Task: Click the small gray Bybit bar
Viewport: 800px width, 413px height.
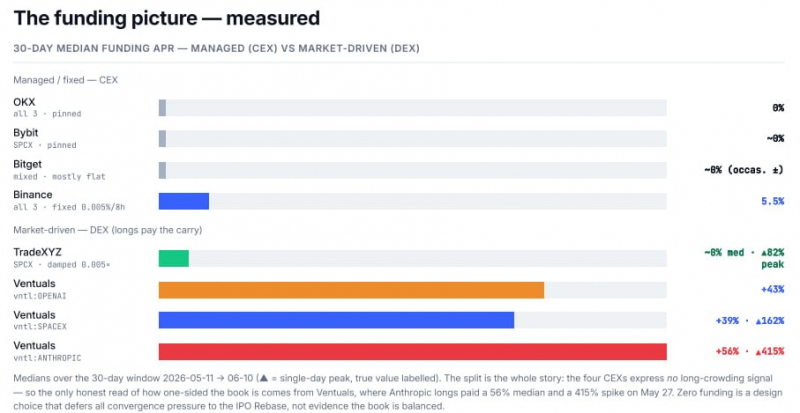Action: pos(162,139)
